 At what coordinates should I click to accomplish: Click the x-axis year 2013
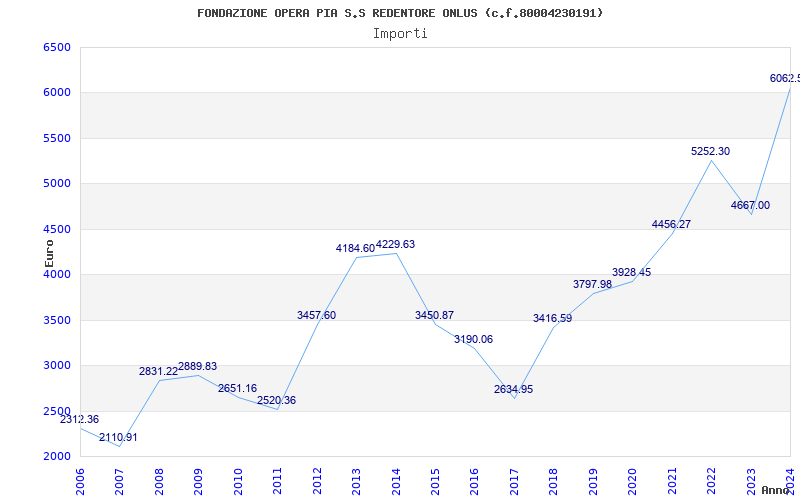[356, 482]
